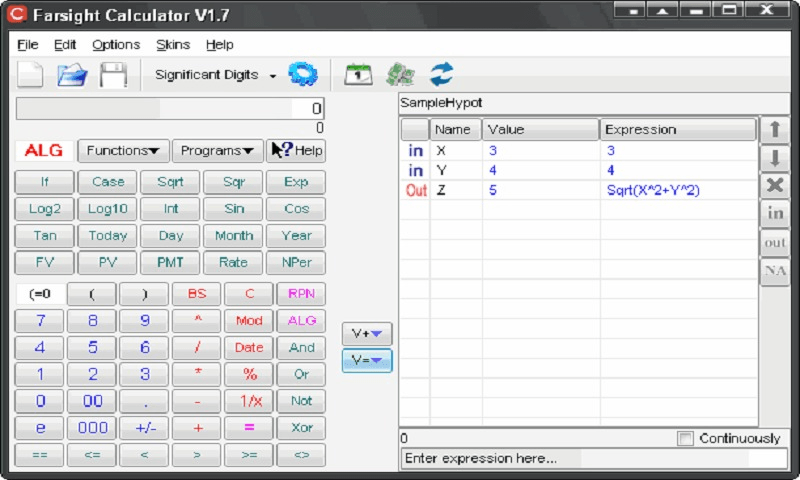Delete variable row with X icon
The width and height of the screenshot is (800, 480).
pos(775,185)
